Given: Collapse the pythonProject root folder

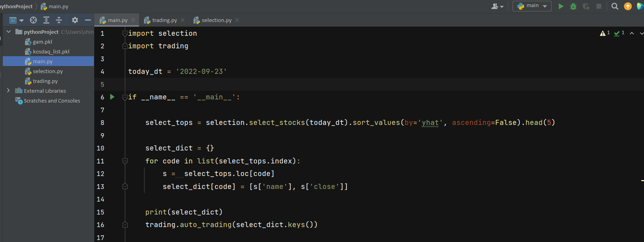Looking at the screenshot, I should tap(8, 32).
